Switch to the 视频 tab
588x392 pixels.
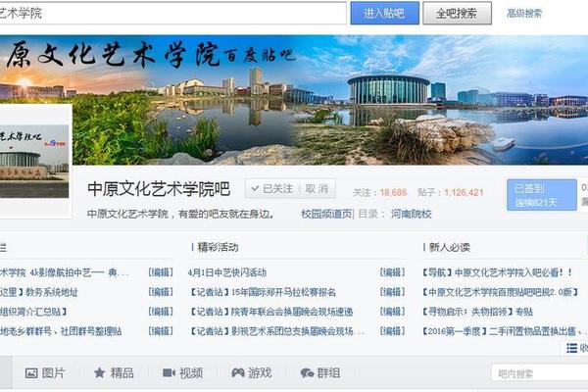coord(183,372)
